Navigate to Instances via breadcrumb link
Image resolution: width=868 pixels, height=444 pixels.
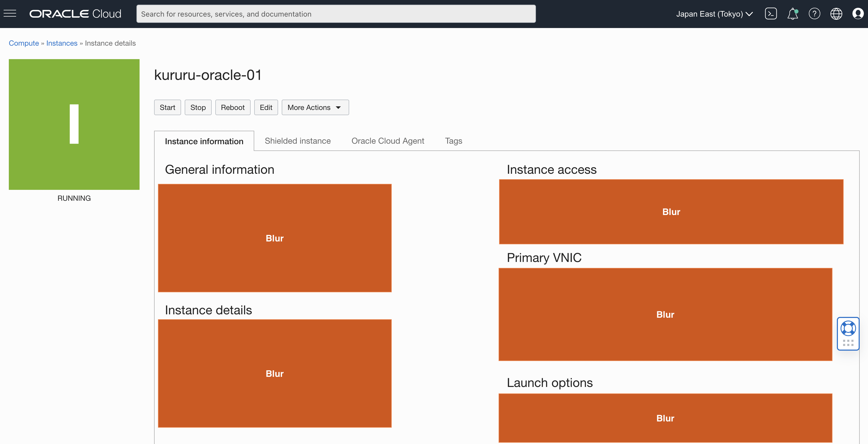(x=62, y=43)
